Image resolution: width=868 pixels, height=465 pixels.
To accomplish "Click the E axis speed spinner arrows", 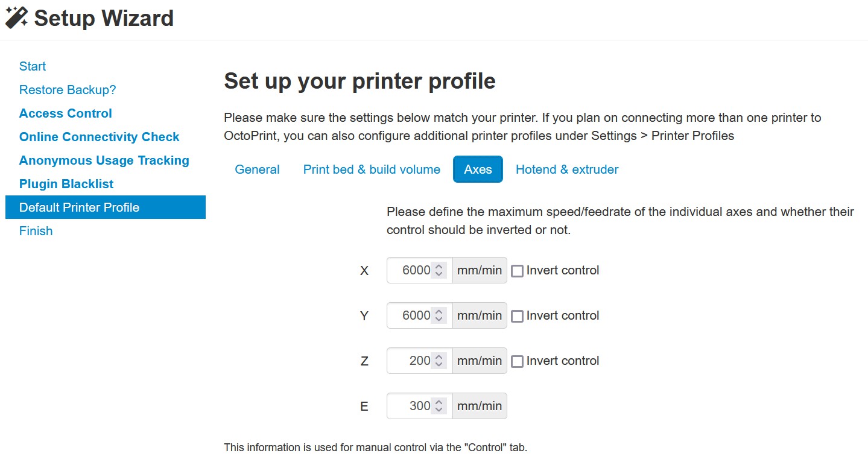I will (x=439, y=406).
